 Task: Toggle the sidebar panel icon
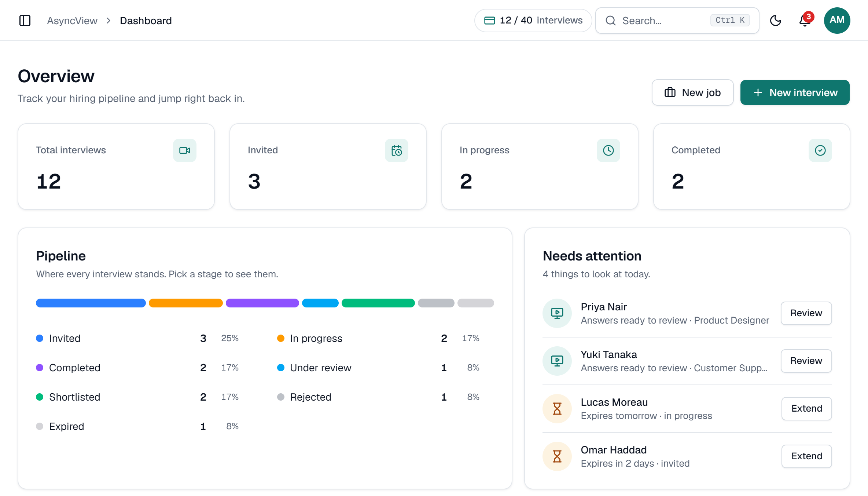[25, 21]
